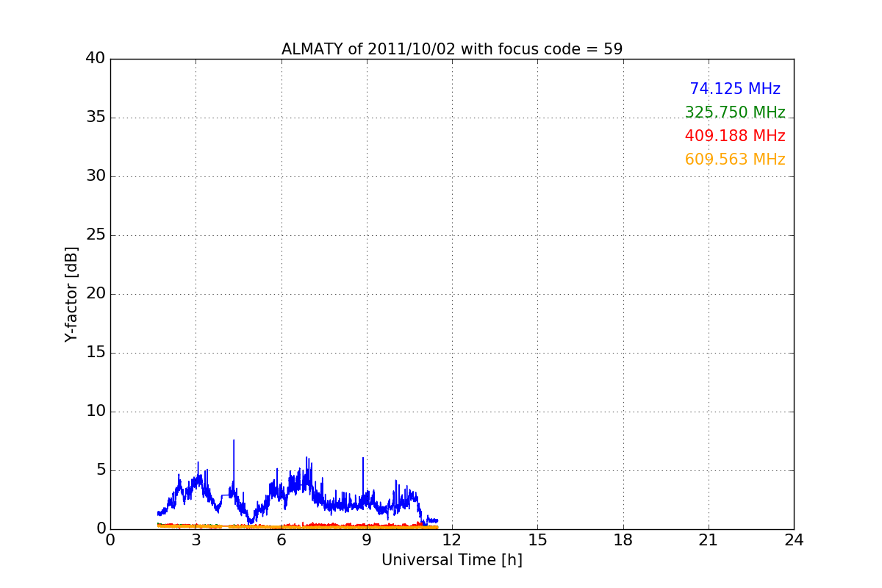Click the Y-factor [dB] axis label
This screenshot has width=882, height=588.
pos(71,294)
